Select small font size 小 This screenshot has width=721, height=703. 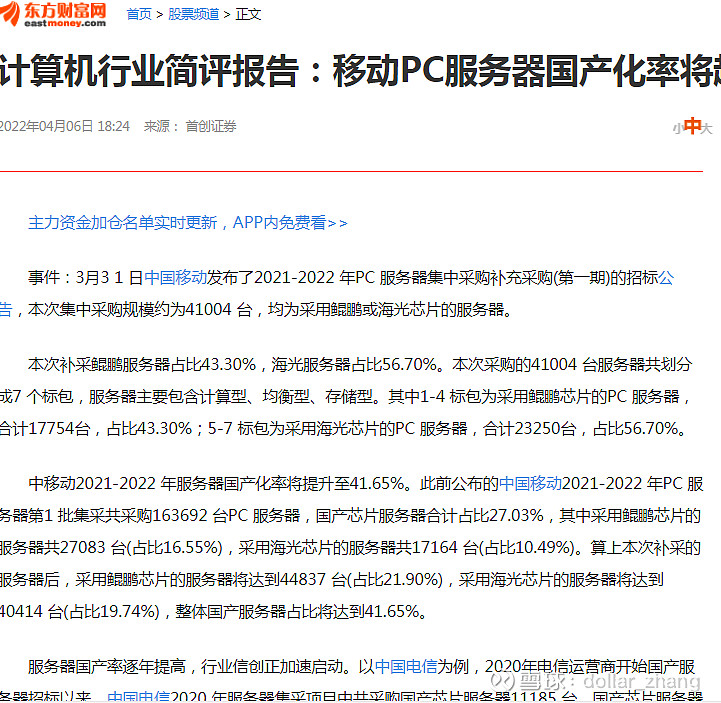(677, 128)
